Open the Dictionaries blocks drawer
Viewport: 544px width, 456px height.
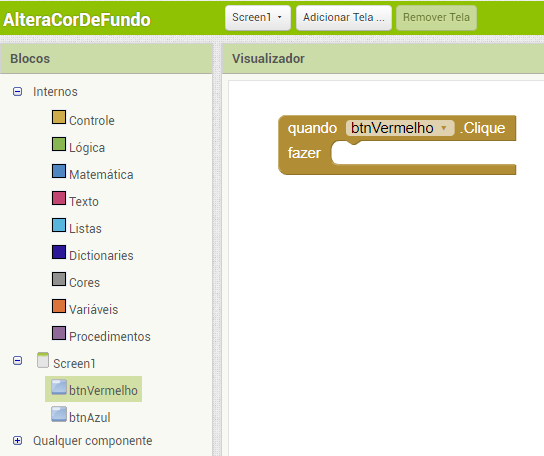[x=101, y=256]
